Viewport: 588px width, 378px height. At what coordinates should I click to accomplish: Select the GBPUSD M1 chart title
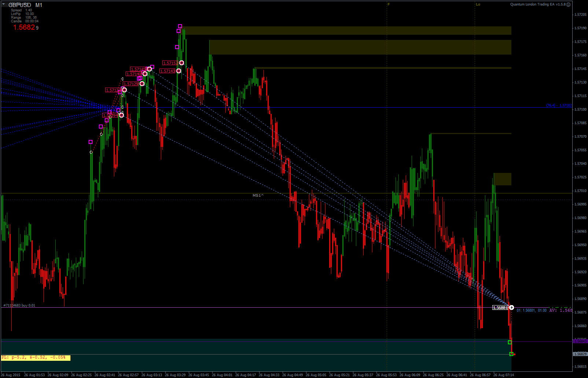click(25, 5)
